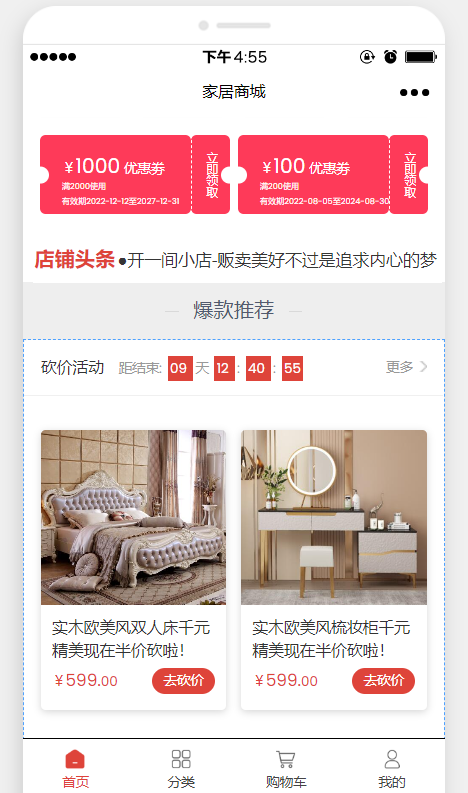The width and height of the screenshot is (468, 793).
Task: Open the dressing table product image
Action: pos(334,517)
